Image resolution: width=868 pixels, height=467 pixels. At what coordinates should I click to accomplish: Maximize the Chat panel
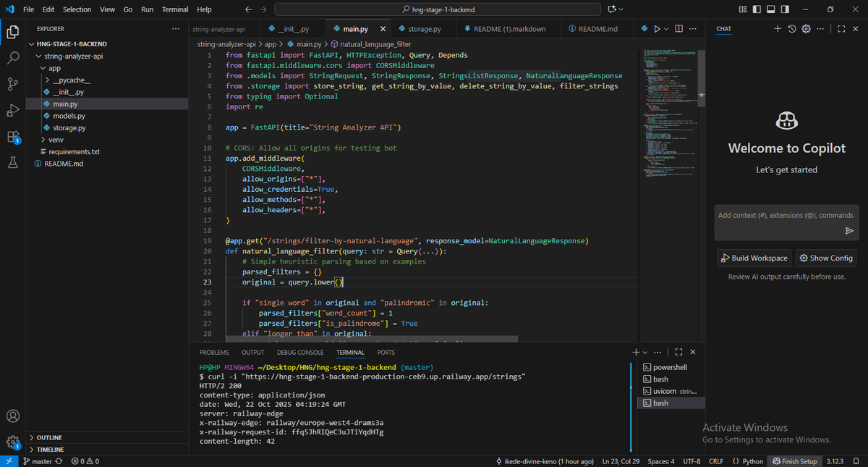[841, 29]
